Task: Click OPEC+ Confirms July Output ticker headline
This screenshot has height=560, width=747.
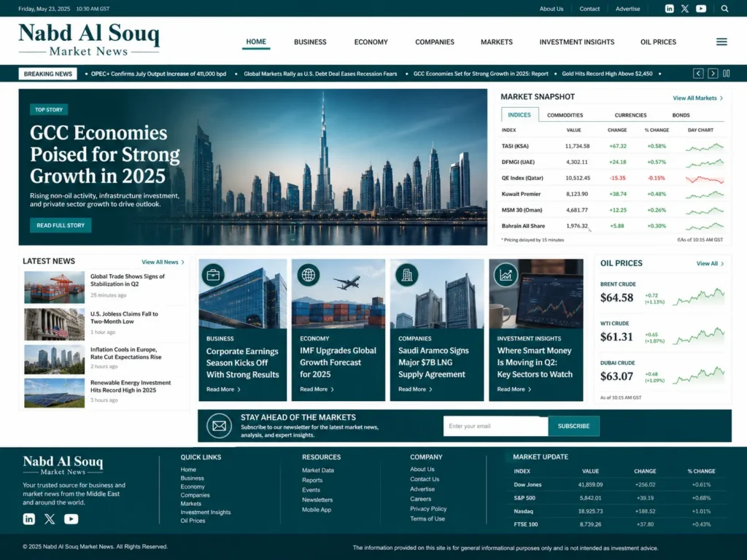Action: pyautogui.click(x=158, y=74)
